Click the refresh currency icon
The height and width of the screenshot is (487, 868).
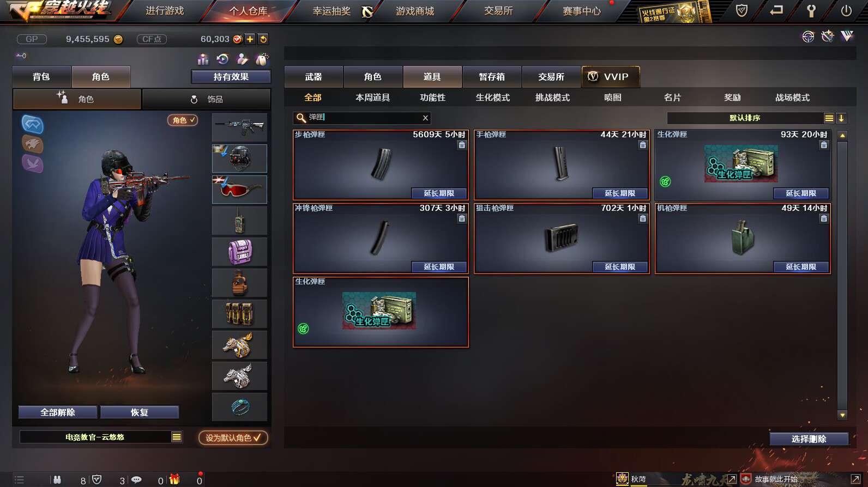click(x=263, y=39)
